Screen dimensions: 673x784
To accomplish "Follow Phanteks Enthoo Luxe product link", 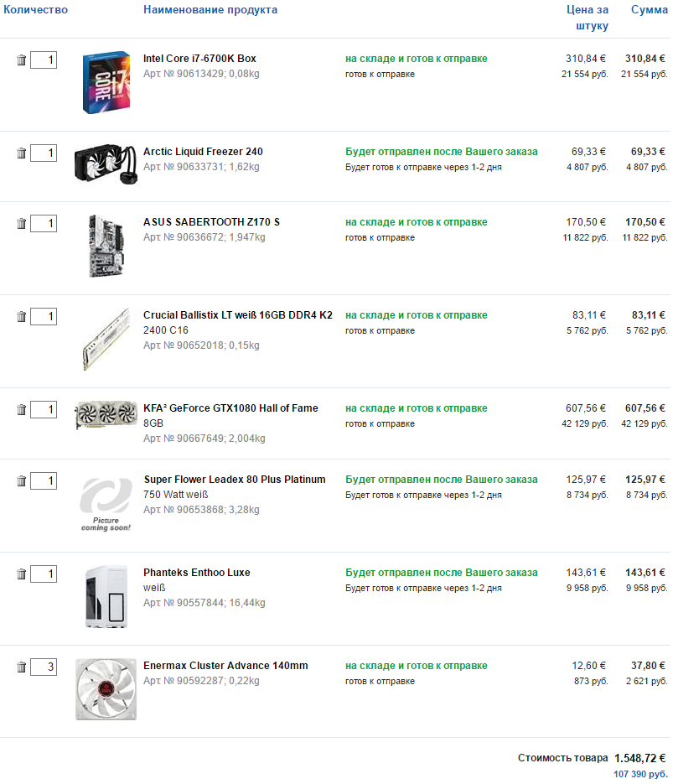I will tap(197, 573).
